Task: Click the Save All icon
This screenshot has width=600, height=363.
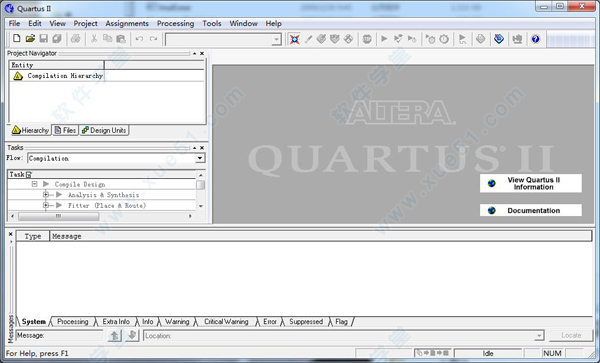Action: [57, 38]
